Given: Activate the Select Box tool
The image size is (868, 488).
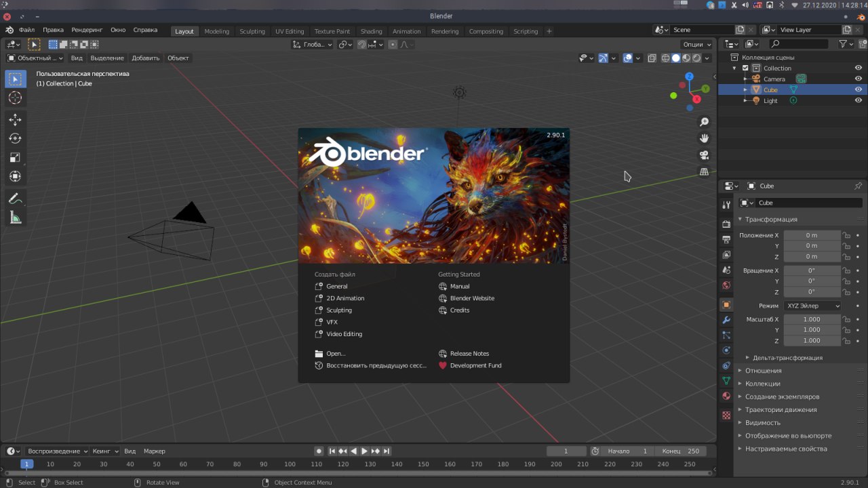Looking at the screenshot, I should pos(15,79).
